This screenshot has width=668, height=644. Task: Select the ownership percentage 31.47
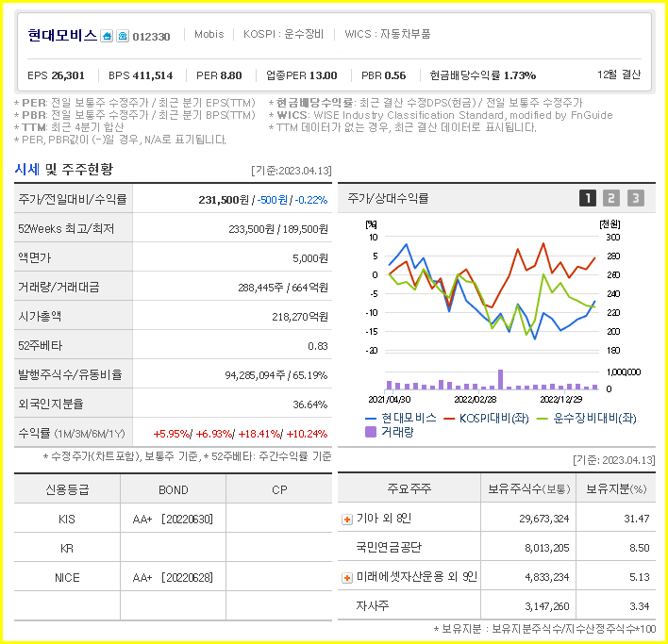[x=637, y=519]
